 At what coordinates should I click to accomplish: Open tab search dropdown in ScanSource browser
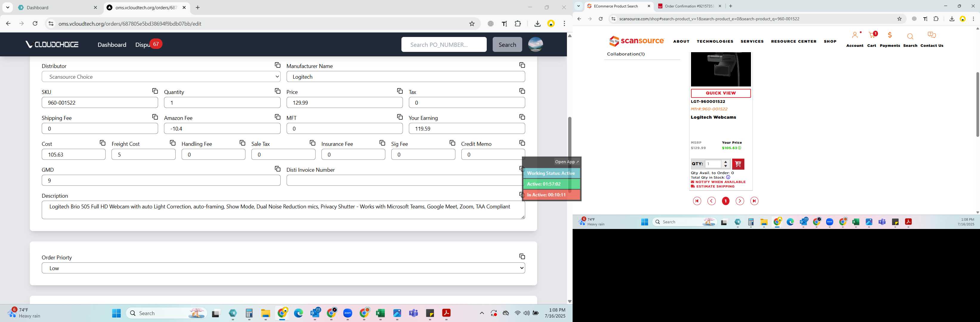(578, 6)
